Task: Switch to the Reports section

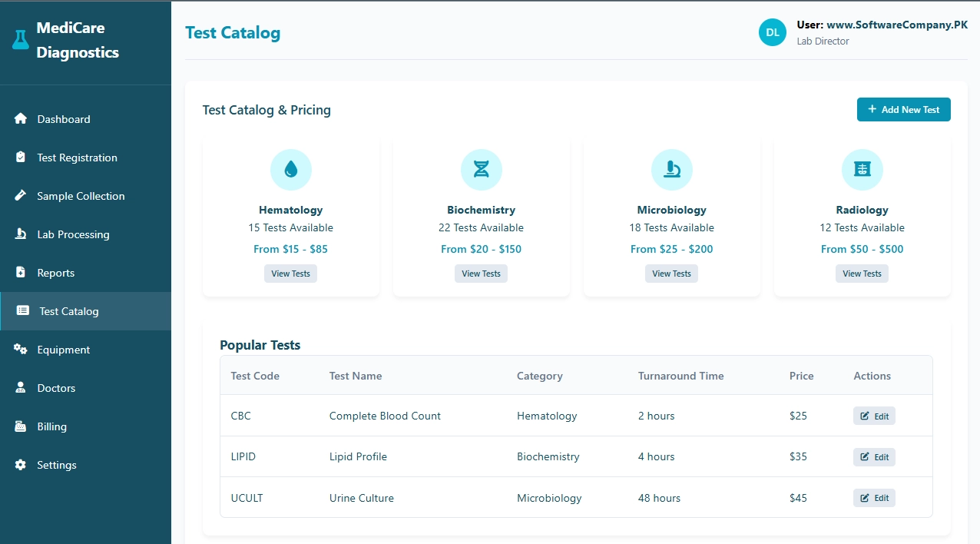Action: tap(55, 273)
